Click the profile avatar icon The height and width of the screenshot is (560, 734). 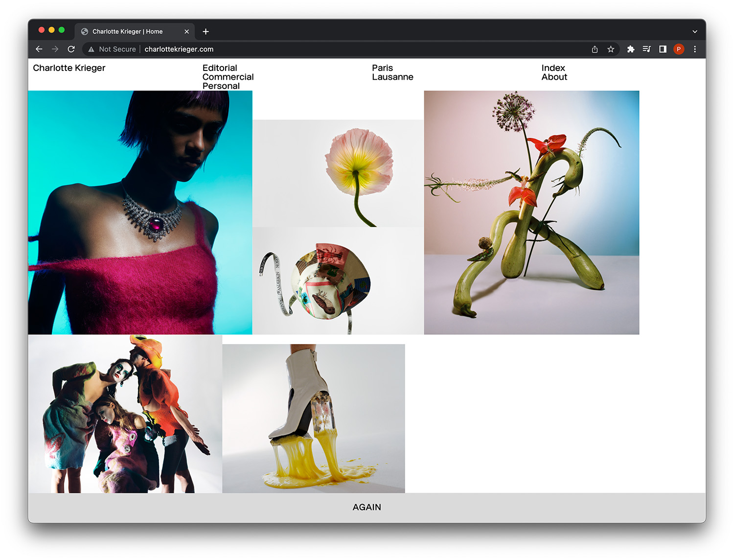click(679, 49)
